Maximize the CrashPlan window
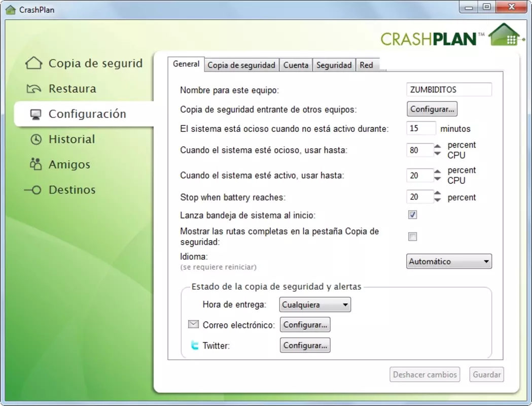Image resolution: width=532 pixels, height=406 pixels. pyautogui.click(x=487, y=7)
